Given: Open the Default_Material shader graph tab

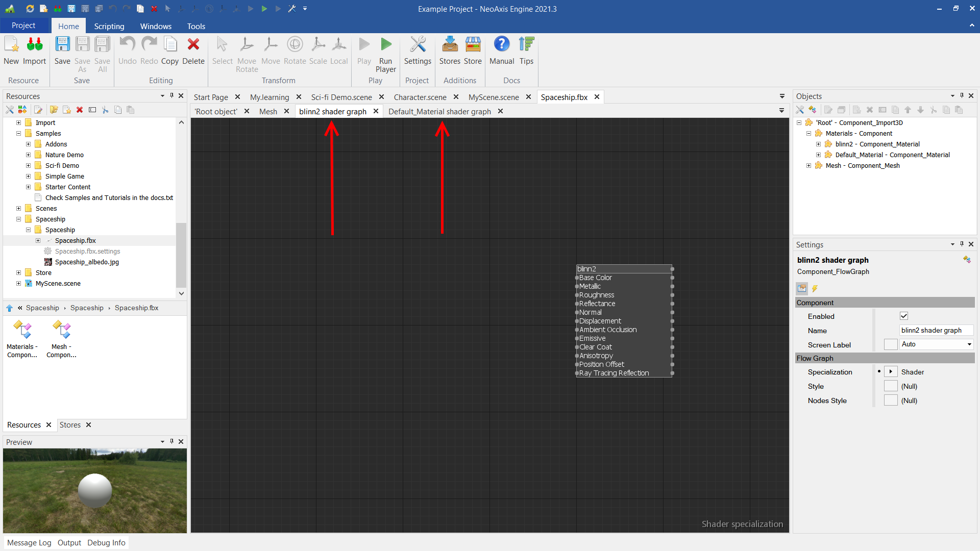Looking at the screenshot, I should click(439, 111).
